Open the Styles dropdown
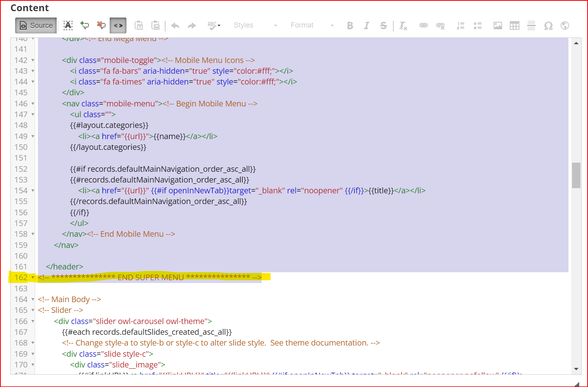This screenshot has height=387, width=588. (255, 26)
